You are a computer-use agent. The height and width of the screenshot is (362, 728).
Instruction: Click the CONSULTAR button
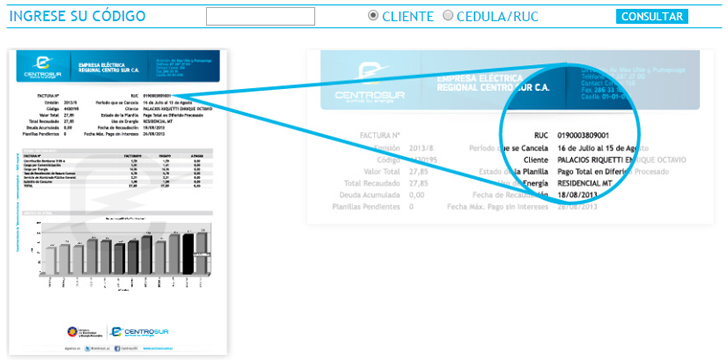[x=652, y=16]
